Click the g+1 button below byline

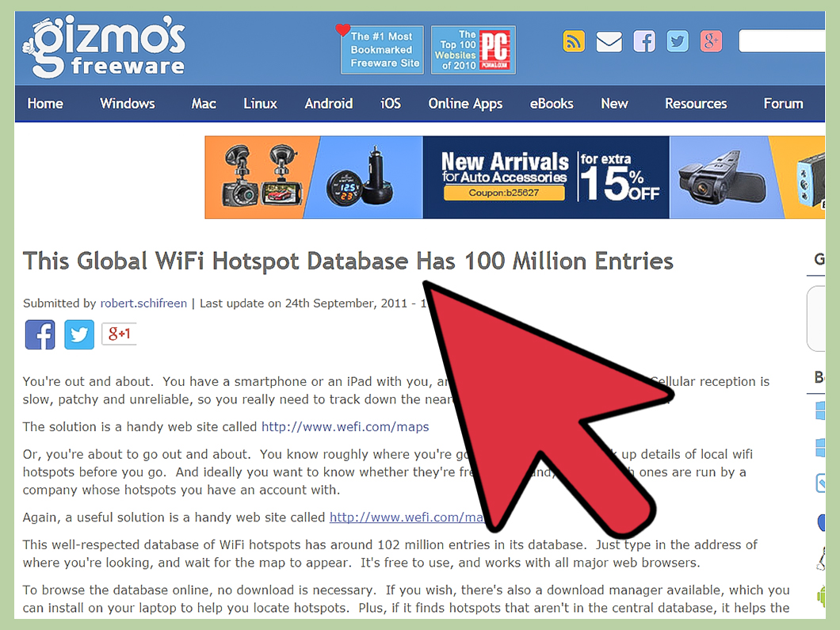click(119, 334)
